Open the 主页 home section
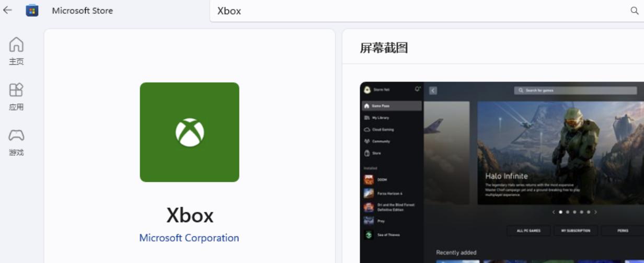This screenshot has height=263, width=644. click(16, 51)
